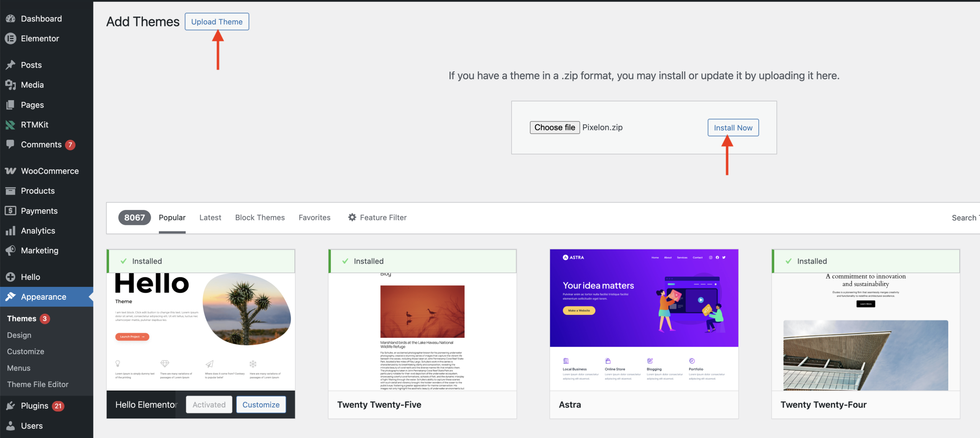The width and height of the screenshot is (980, 438).
Task: Switch to the Latest themes tab
Action: tap(210, 218)
